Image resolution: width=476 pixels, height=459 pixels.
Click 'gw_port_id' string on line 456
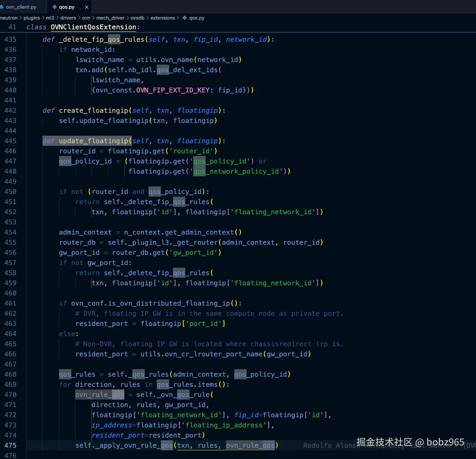coord(193,253)
